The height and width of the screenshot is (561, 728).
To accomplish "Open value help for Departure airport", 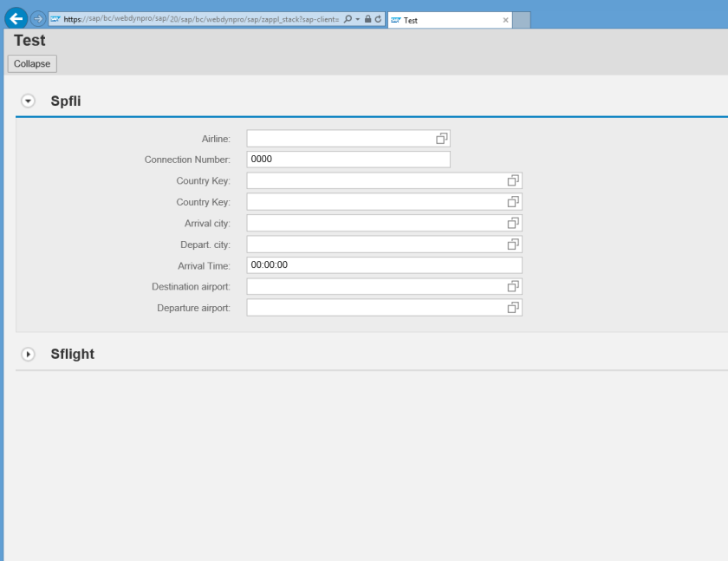I will (x=513, y=308).
